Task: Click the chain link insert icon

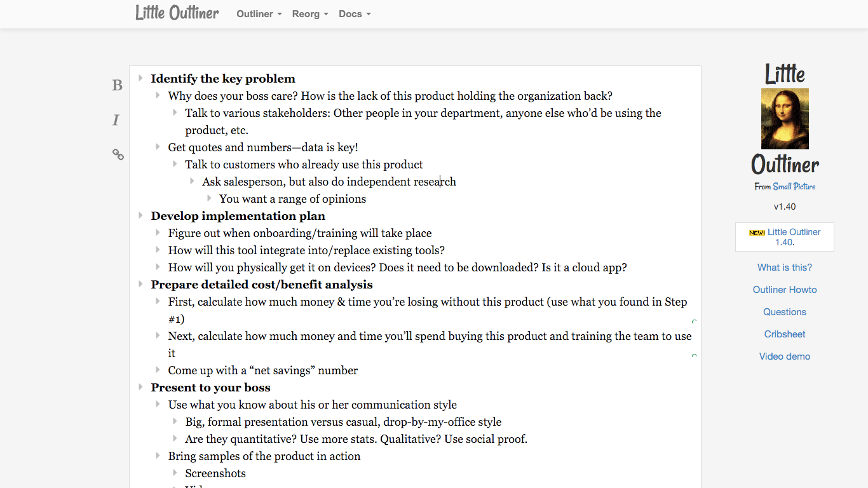Action: pos(118,154)
